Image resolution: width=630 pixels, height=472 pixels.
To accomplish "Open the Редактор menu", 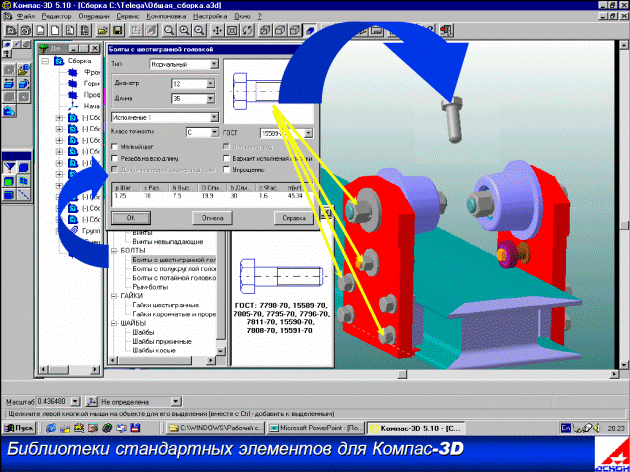I will [x=56, y=16].
